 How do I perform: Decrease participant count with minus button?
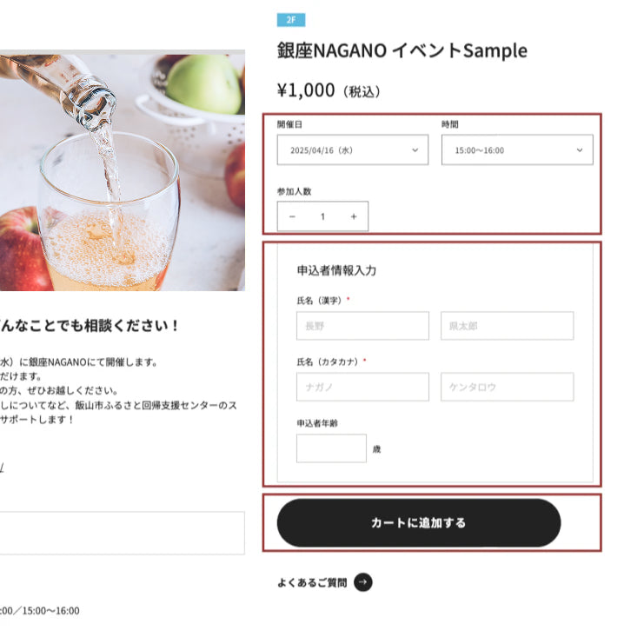coord(292,216)
